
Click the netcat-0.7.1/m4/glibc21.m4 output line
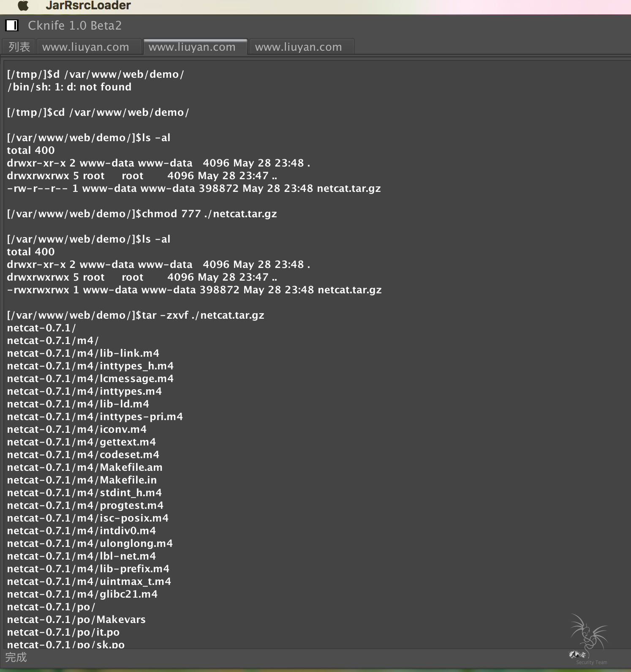[x=82, y=594]
